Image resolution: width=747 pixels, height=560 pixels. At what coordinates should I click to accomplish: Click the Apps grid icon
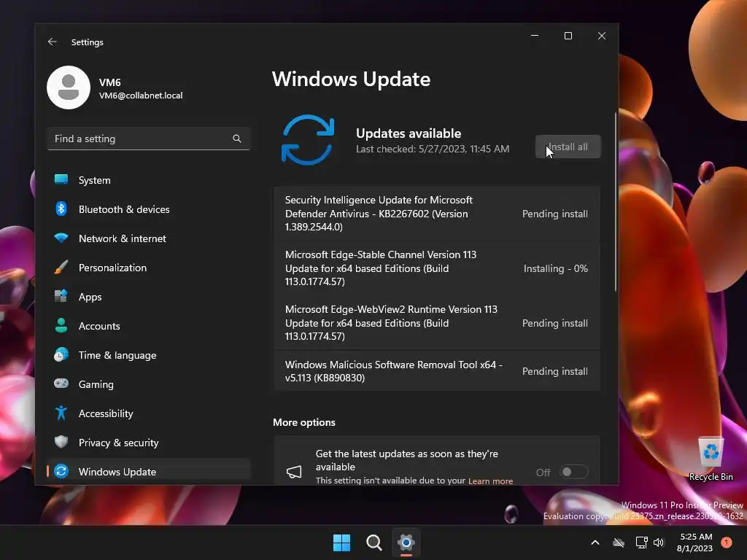pos(61,296)
